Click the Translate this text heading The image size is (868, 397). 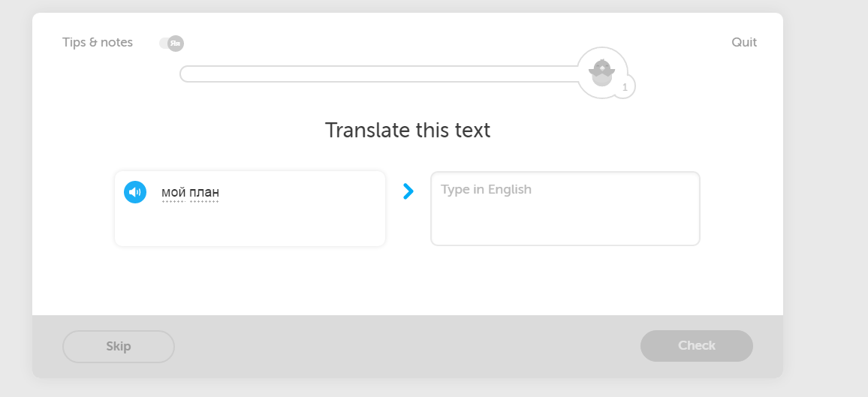tap(408, 131)
